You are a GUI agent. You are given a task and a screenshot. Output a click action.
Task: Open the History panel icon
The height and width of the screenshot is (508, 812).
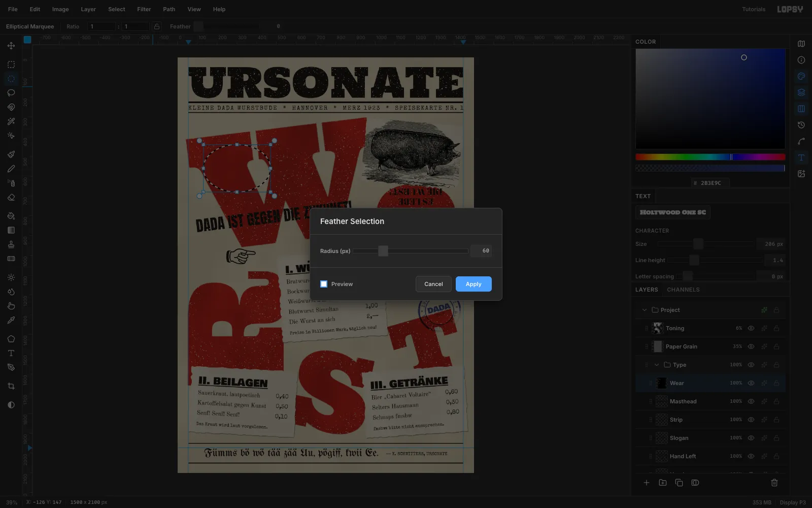[x=801, y=125]
